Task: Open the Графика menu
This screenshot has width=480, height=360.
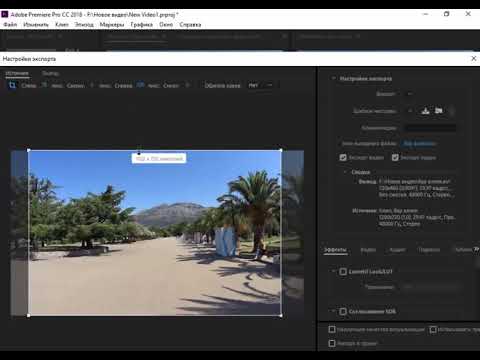Action: click(x=142, y=24)
